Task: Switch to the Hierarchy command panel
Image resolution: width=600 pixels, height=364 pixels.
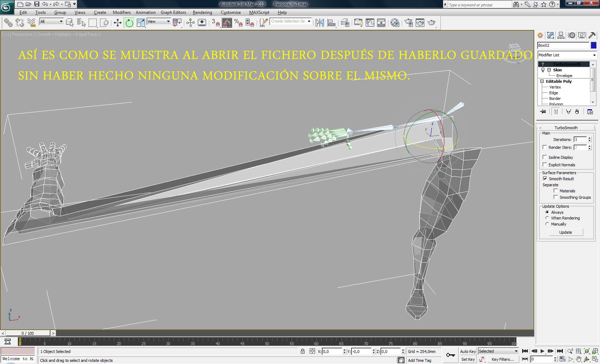Action: (561, 35)
